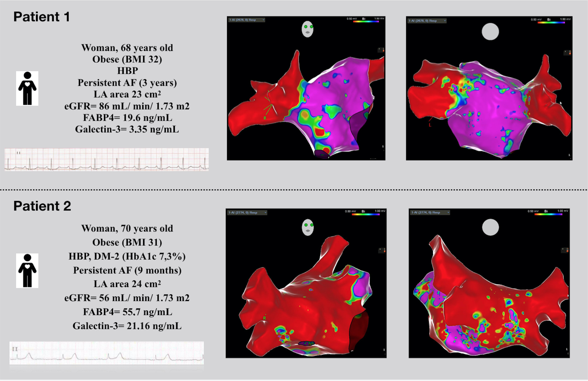Click the Patient 2 lead II ECG strip
This screenshot has width=588, height=381.
pos(106,353)
